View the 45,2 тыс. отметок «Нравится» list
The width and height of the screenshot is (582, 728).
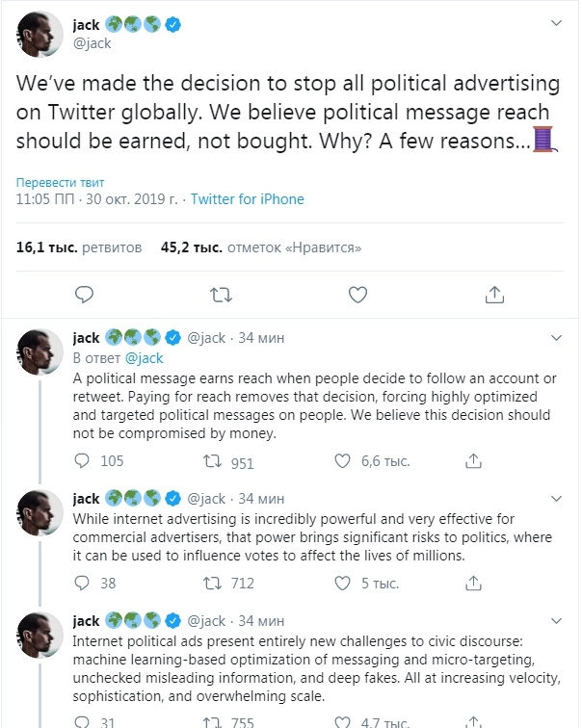click(261, 247)
